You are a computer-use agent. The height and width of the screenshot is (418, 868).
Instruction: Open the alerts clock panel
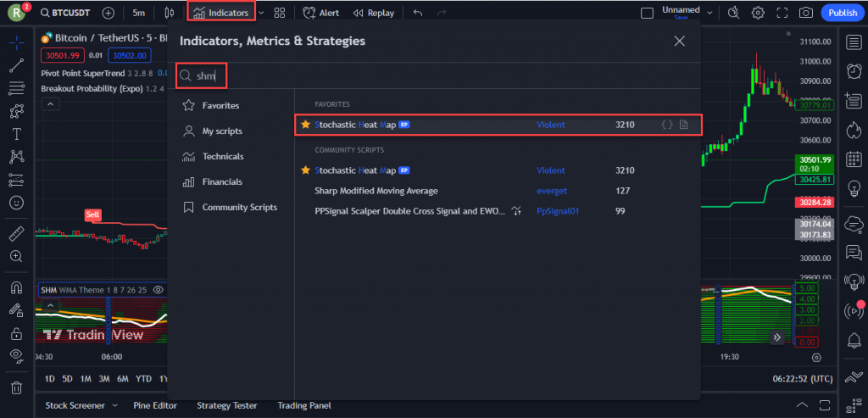(854, 71)
